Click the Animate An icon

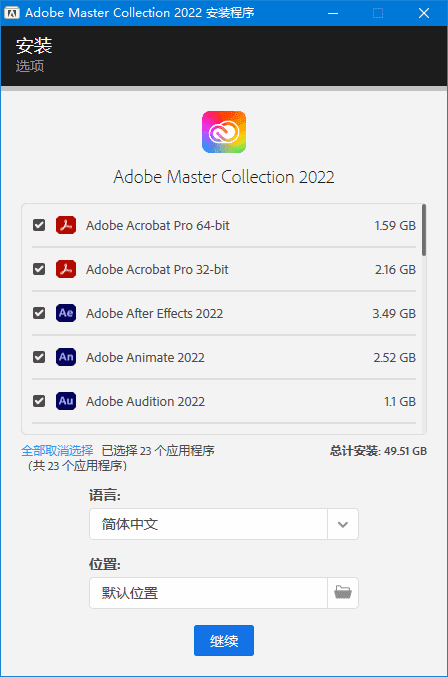tap(66, 357)
